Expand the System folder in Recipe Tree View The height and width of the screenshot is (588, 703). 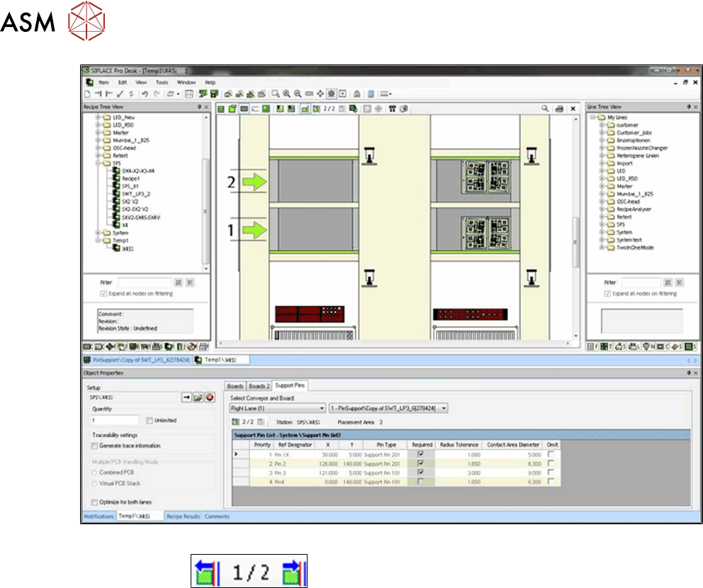coord(98,232)
